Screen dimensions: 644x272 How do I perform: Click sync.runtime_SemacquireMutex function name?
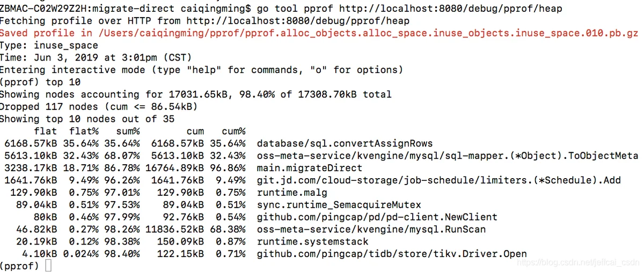[339, 205]
